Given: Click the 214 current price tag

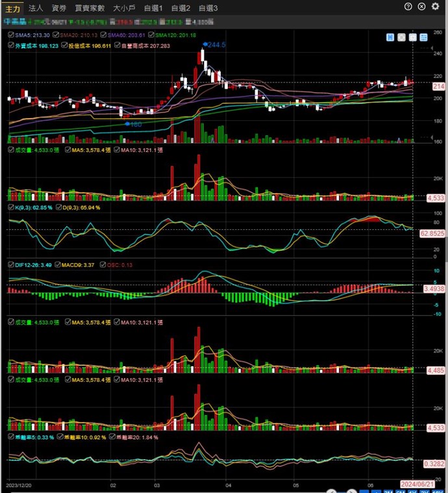Looking at the screenshot, I should click(x=439, y=86).
